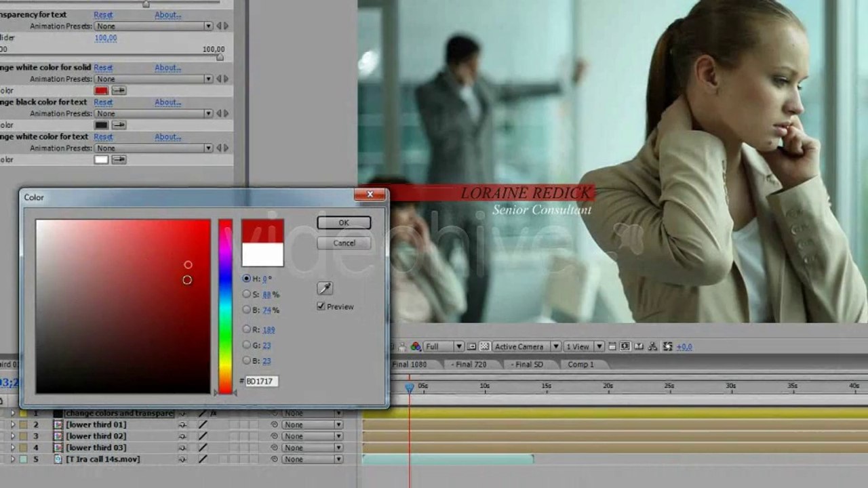Open the comp flowchart icon
The width and height of the screenshot is (868, 488).
[652, 346]
